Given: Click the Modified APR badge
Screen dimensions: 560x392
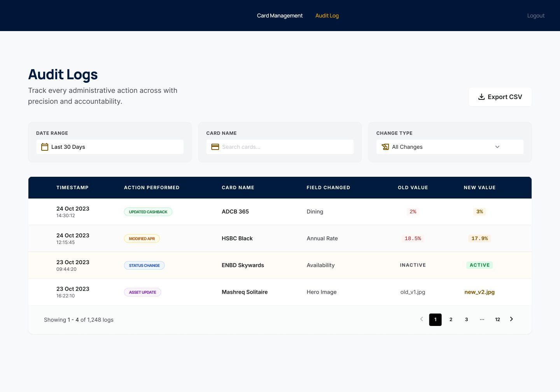Looking at the screenshot, I should coord(142,239).
